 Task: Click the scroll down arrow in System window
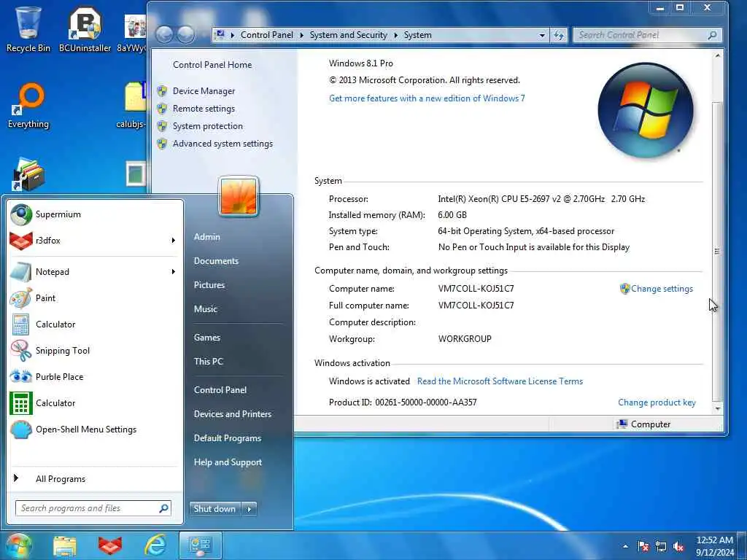[718, 408]
